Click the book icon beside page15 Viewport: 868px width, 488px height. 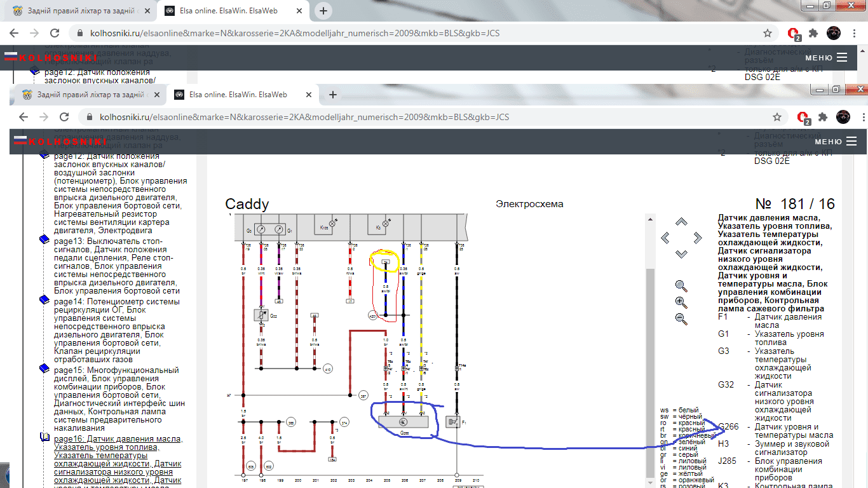click(x=44, y=368)
